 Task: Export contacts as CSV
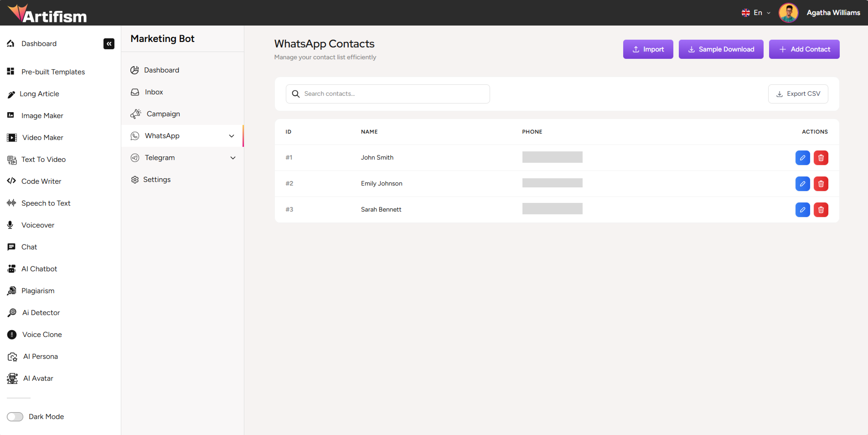click(798, 94)
